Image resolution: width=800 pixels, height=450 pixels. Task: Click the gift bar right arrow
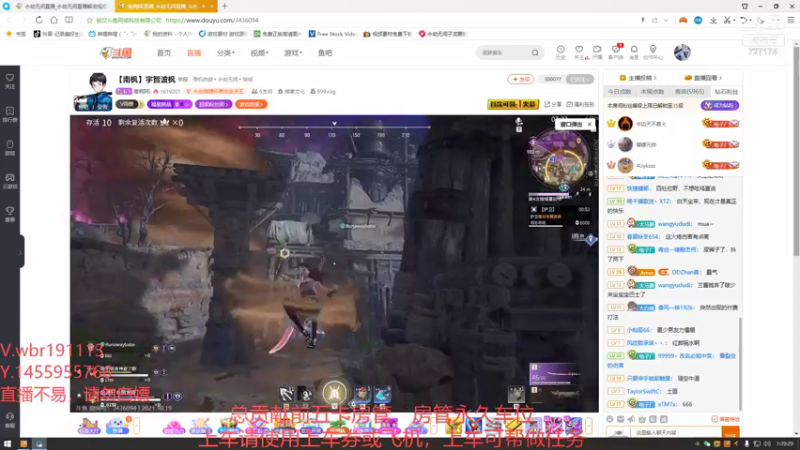589,425
